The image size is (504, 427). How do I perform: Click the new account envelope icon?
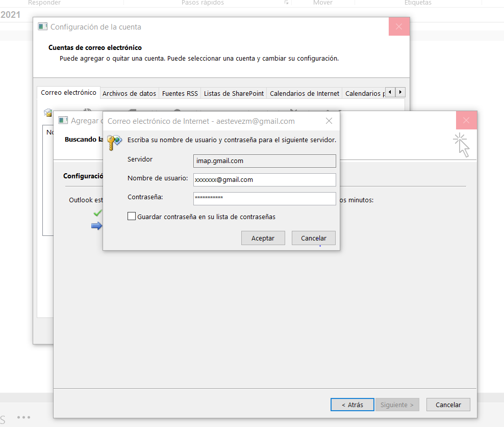click(48, 113)
